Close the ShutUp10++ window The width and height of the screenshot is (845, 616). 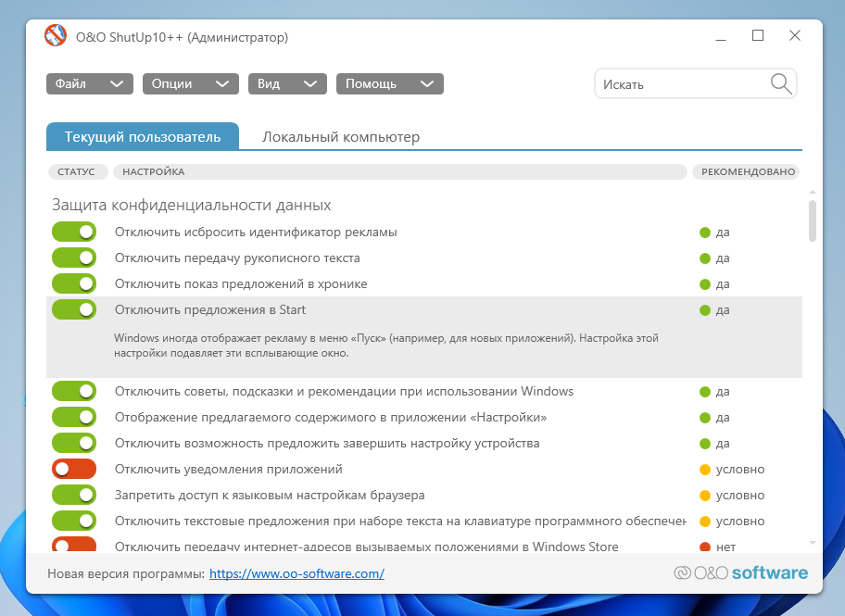(x=794, y=36)
